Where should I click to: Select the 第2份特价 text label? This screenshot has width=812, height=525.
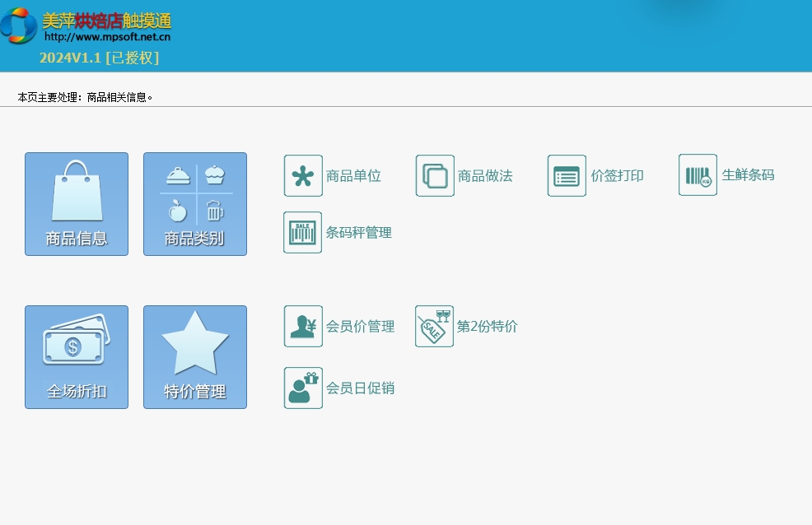click(487, 327)
